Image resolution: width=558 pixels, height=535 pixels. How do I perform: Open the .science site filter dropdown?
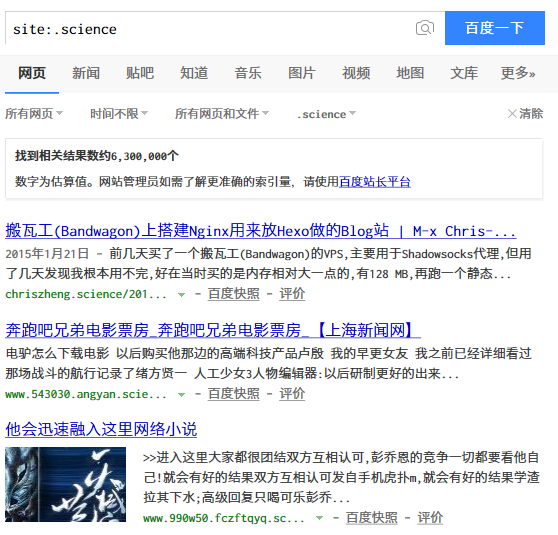pyautogui.click(x=326, y=114)
